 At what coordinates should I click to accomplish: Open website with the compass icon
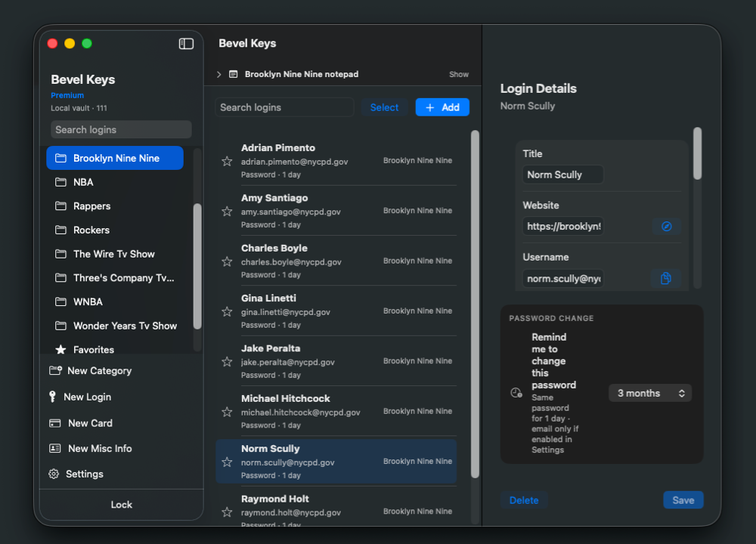tap(666, 227)
